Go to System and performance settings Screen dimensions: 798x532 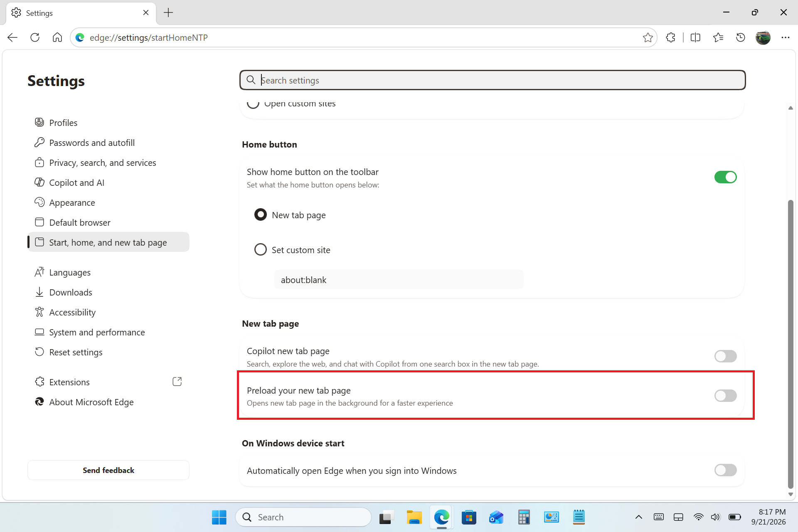[97, 332]
